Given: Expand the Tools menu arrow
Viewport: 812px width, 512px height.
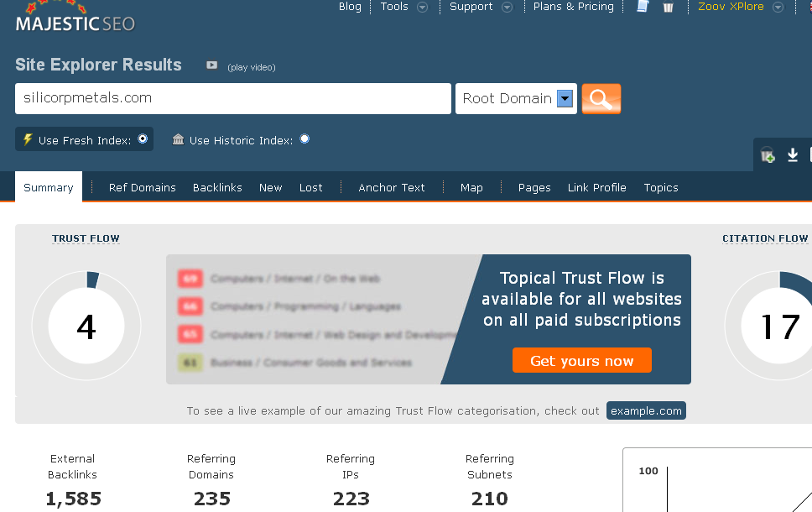Looking at the screenshot, I should tap(423, 7).
